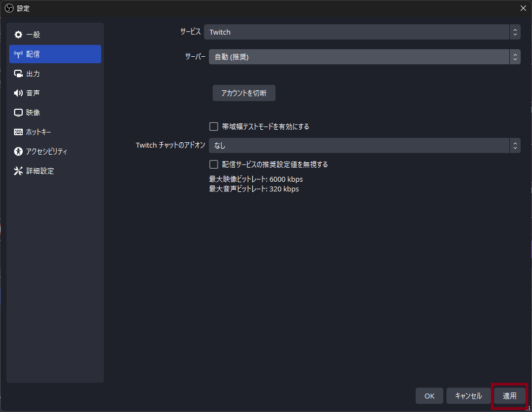Image resolution: width=532 pixels, height=412 pixels.
Task: Click the 配信 broadcast antenna icon
Action: click(18, 54)
